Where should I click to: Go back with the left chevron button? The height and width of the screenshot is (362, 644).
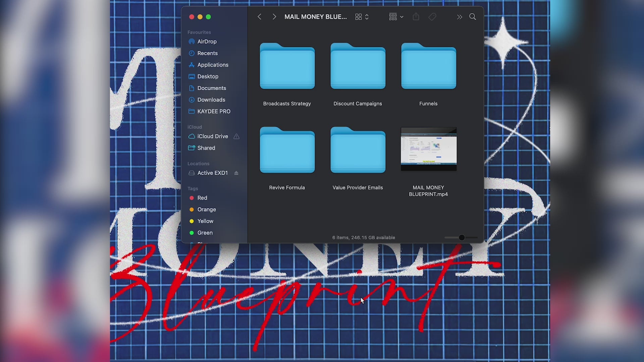pyautogui.click(x=259, y=17)
